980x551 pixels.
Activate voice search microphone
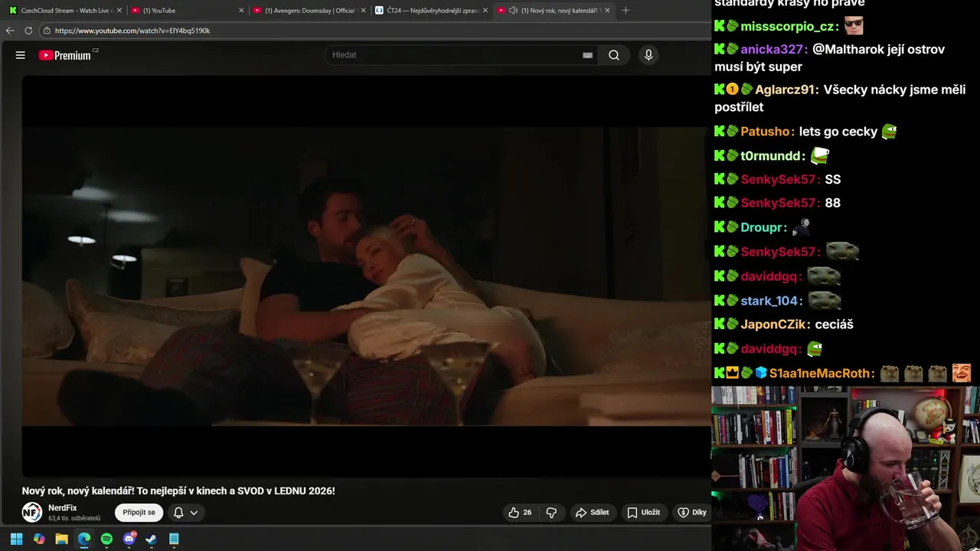click(648, 55)
